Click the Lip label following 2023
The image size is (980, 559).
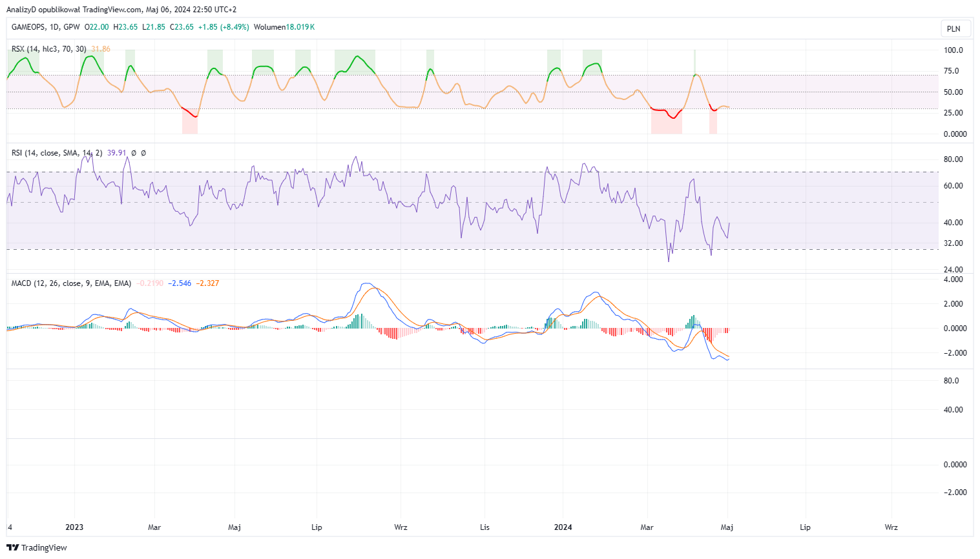tap(317, 527)
